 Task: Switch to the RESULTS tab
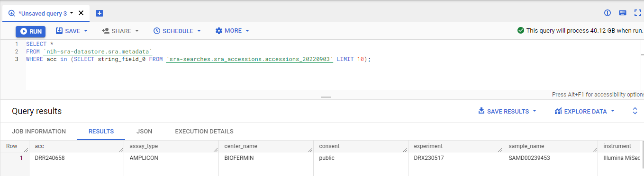101,132
